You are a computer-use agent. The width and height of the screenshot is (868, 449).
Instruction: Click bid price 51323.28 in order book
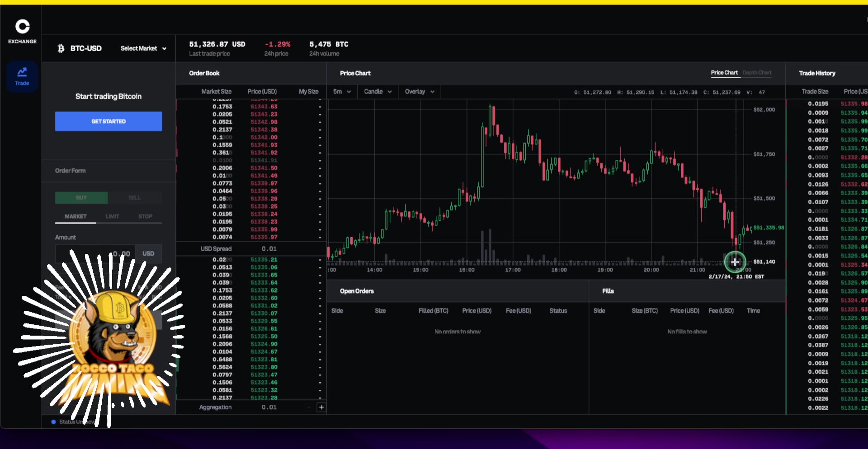(x=264, y=398)
